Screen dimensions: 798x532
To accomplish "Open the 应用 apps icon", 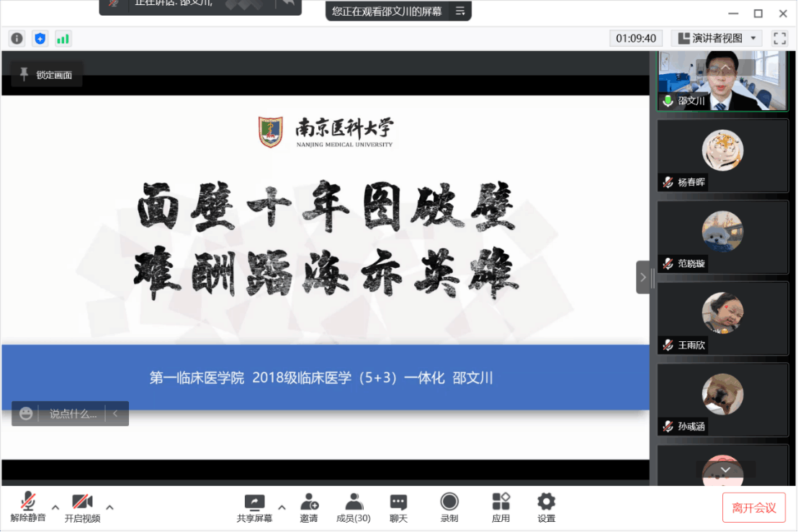I will 501,508.
